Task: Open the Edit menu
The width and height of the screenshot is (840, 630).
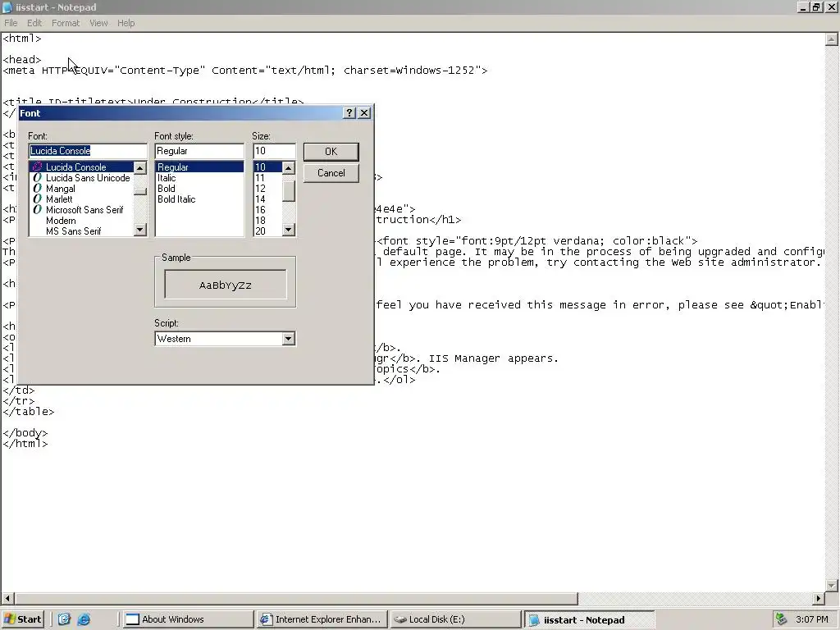Action: click(x=34, y=23)
